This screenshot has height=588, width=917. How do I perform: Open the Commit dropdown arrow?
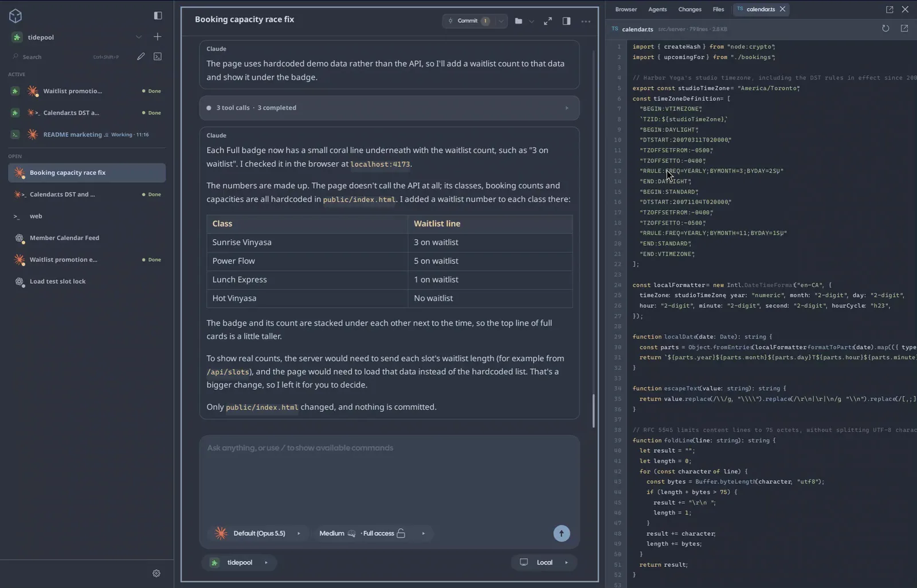tap(501, 21)
